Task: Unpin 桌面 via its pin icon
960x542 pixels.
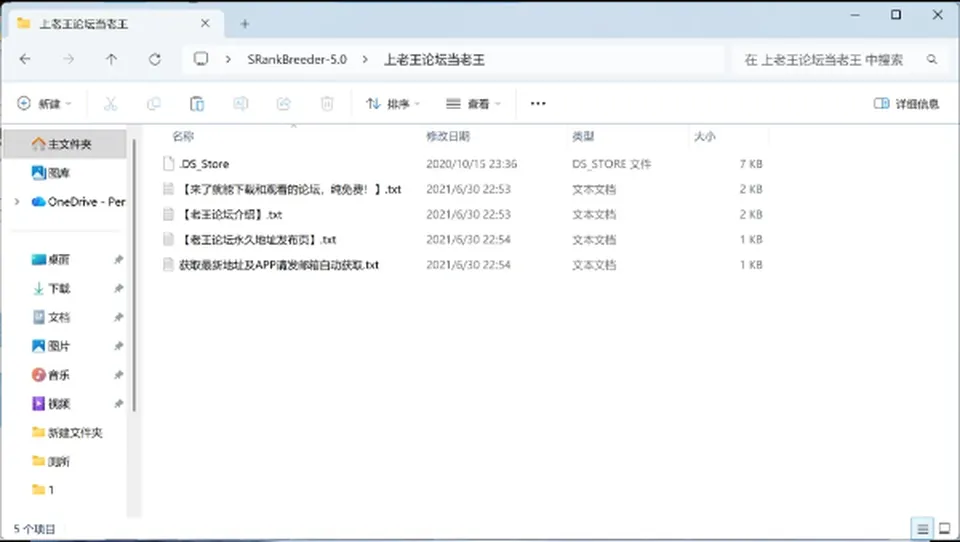Action: point(118,260)
